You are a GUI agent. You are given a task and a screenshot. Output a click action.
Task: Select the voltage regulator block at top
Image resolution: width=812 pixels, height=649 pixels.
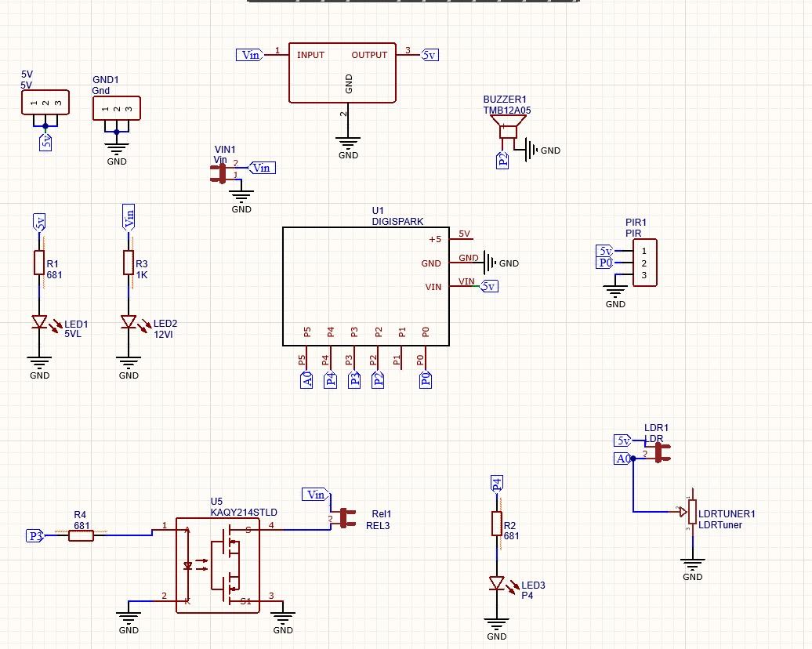click(x=343, y=71)
